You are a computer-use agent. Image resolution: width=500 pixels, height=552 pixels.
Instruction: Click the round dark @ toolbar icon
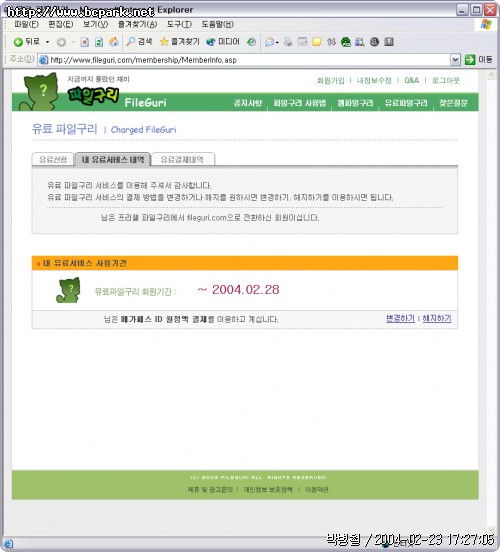pyautogui.click(x=374, y=42)
